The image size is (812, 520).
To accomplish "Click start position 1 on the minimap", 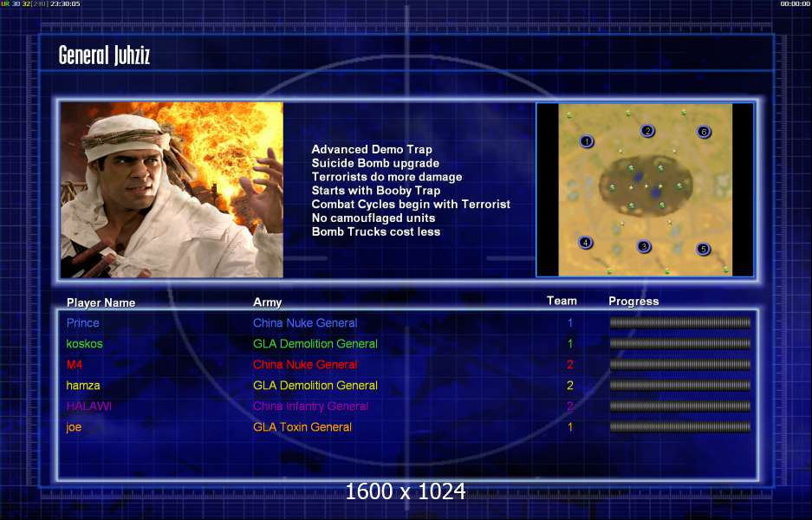I will point(586,141).
